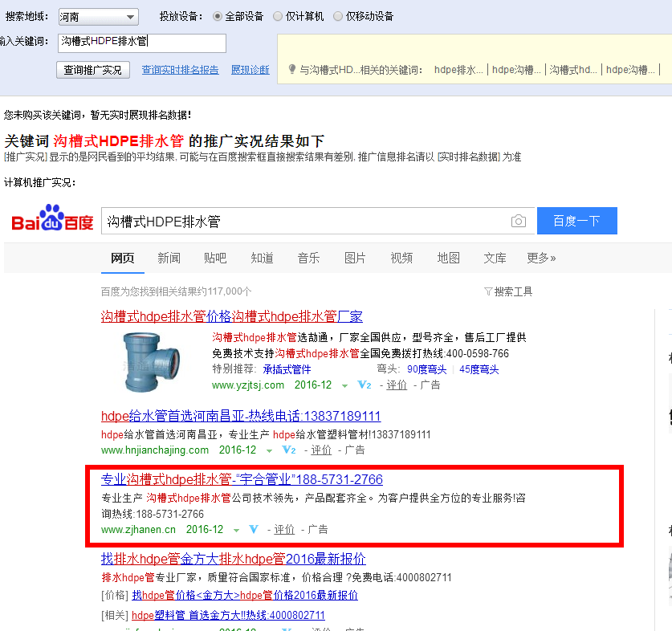Open the 展现诊断 link
This screenshot has width=672, height=631.
pos(250,70)
